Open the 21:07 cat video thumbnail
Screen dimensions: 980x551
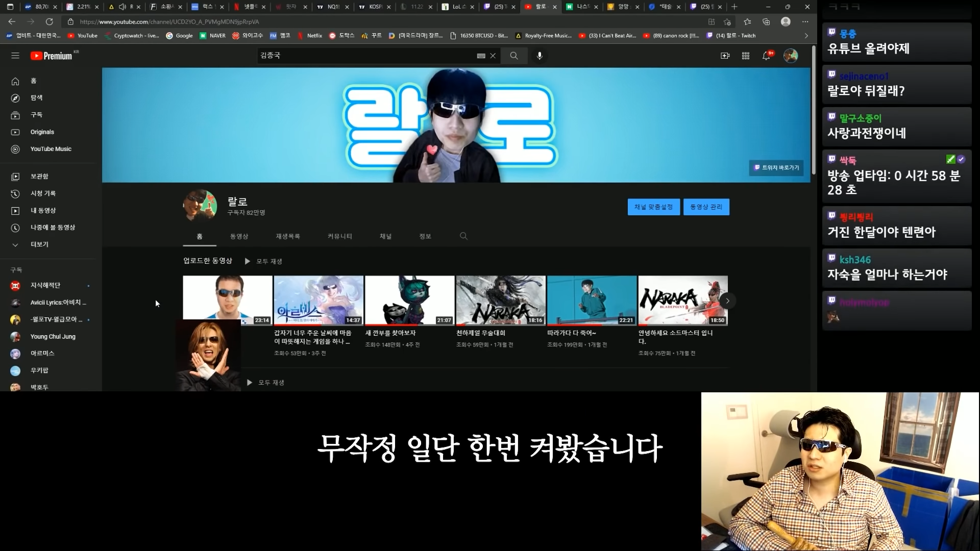pos(410,300)
